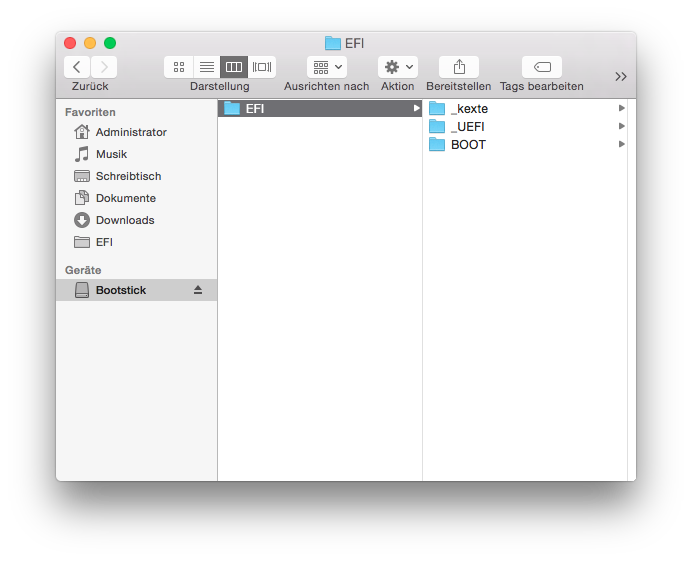Click the Geräte section header
The height and width of the screenshot is (561, 692).
(x=83, y=270)
